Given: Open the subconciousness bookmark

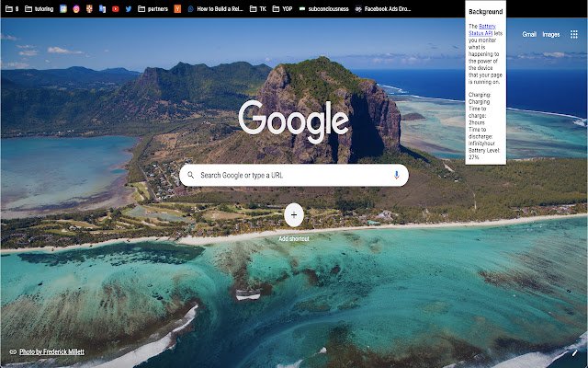Looking at the screenshot, I should click(324, 9).
